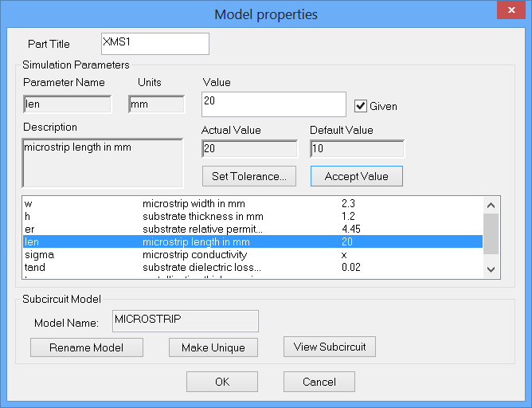Image resolution: width=532 pixels, height=408 pixels.
Task: Click the Default Value field
Action: [x=356, y=149]
